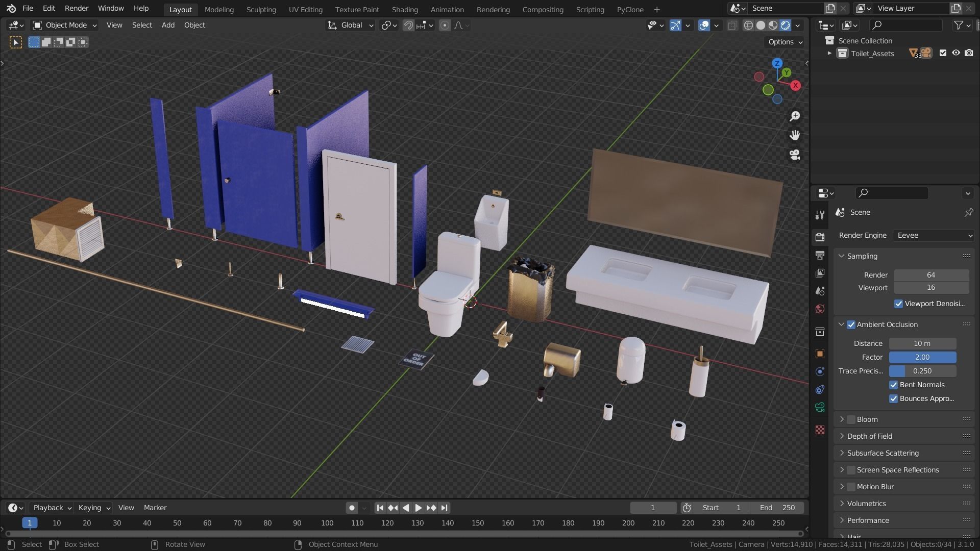The height and width of the screenshot is (551, 980).
Task: Switch to the UV Editing workspace tab
Action: coord(305,10)
